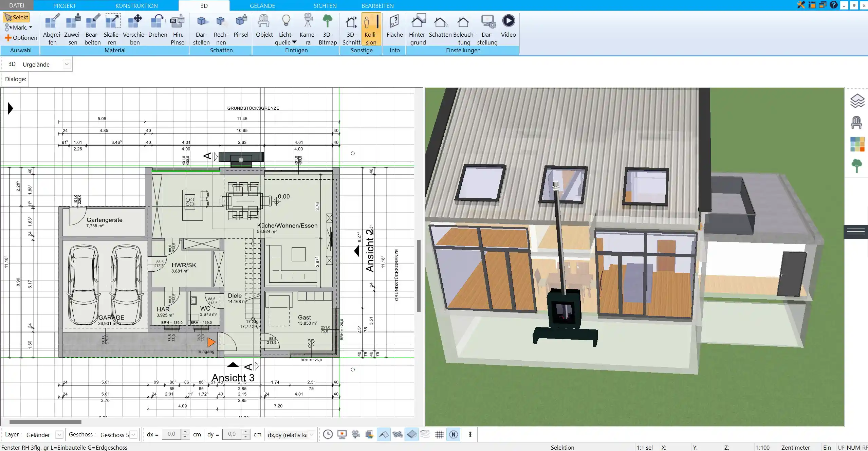The image size is (868, 451).
Task: Click the clock icon in bottom toolbar
Action: click(328, 434)
